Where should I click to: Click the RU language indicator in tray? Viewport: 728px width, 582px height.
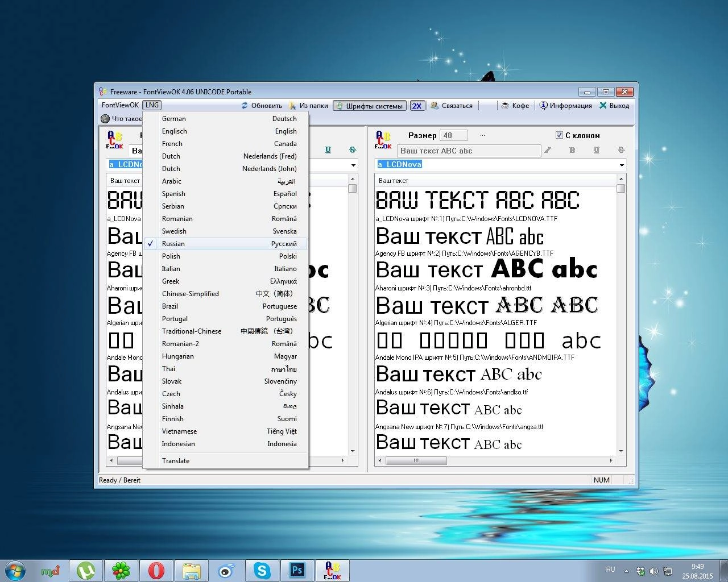[x=610, y=569]
